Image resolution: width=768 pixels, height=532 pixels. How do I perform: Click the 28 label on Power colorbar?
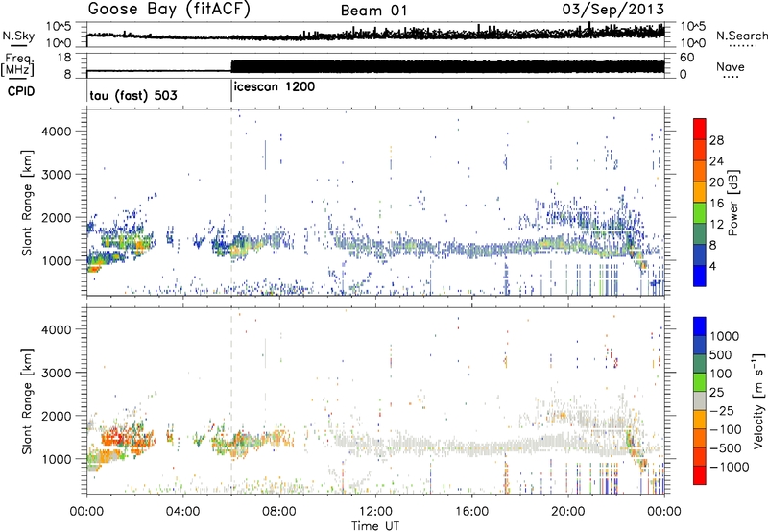(716, 140)
